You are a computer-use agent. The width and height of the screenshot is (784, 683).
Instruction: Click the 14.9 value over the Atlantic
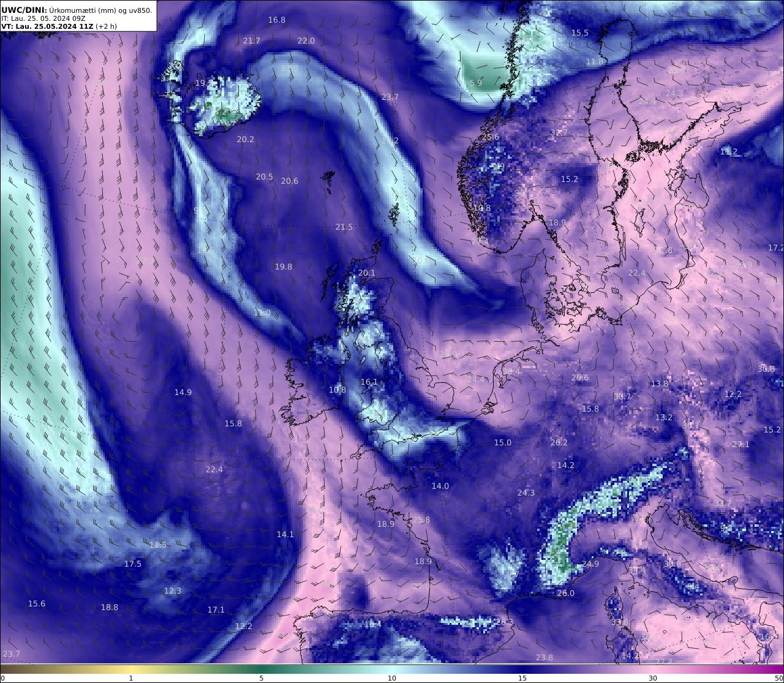coord(183,392)
